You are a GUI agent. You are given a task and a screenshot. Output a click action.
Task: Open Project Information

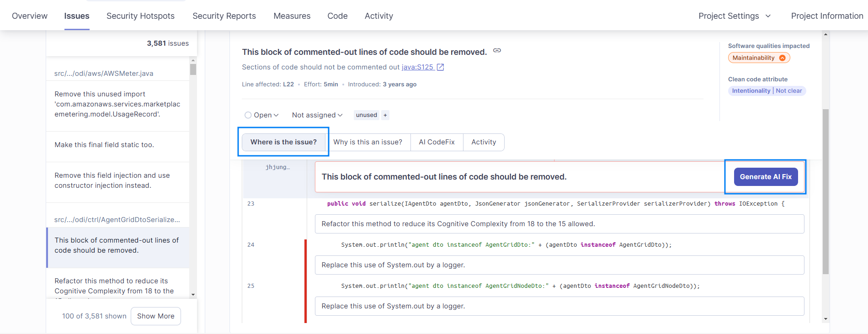[x=827, y=16]
